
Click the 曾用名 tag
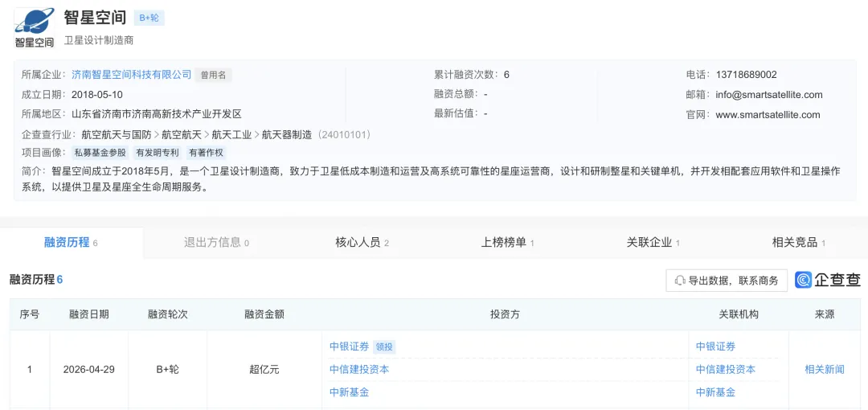(213, 75)
